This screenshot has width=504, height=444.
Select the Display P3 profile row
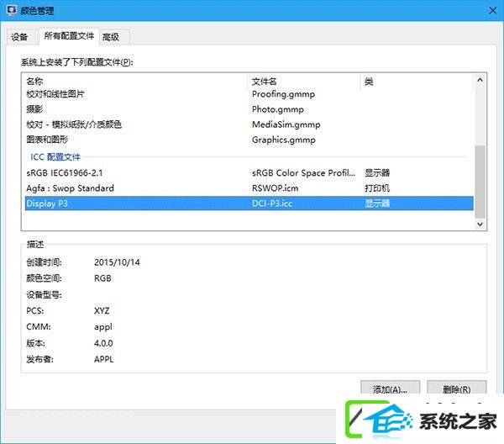tap(249, 203)
